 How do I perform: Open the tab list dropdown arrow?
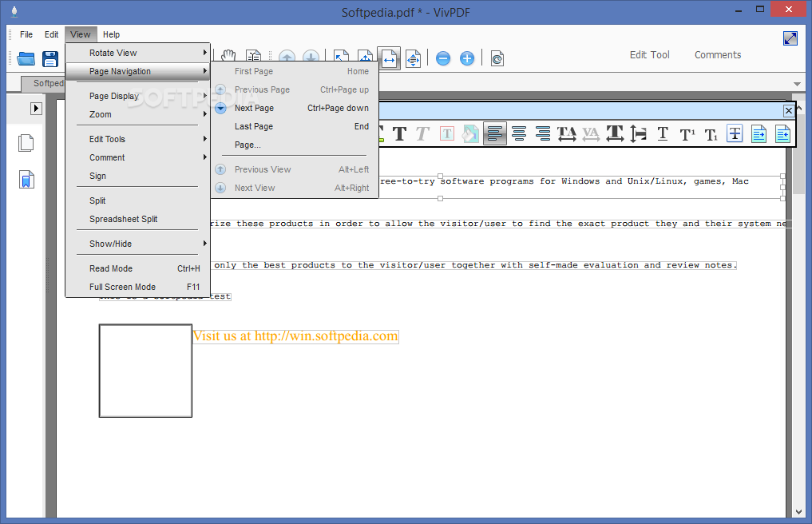tap(797, 84)
